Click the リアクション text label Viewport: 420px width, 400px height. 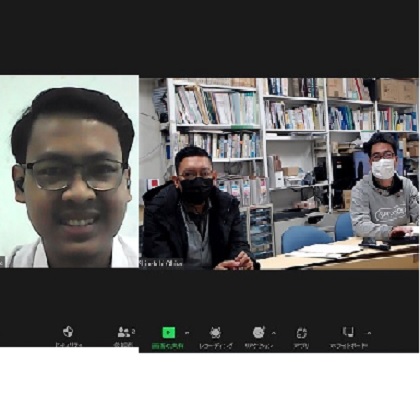pos(259,346)
